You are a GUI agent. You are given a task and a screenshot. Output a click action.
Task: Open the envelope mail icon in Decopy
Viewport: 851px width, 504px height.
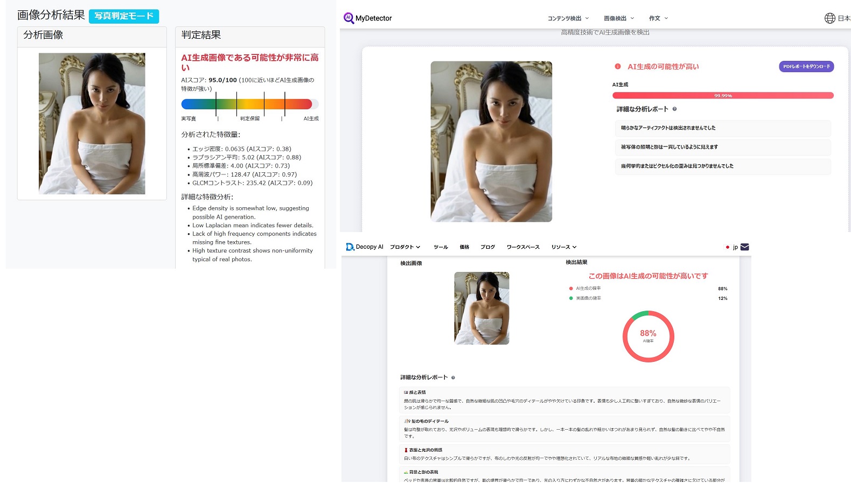[x=745, y=247]
